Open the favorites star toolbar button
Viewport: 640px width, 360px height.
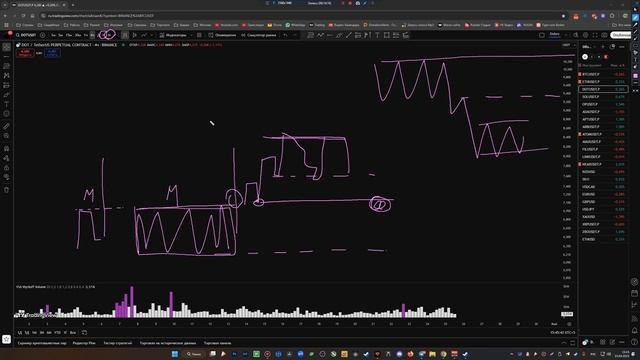click(7, 339)
